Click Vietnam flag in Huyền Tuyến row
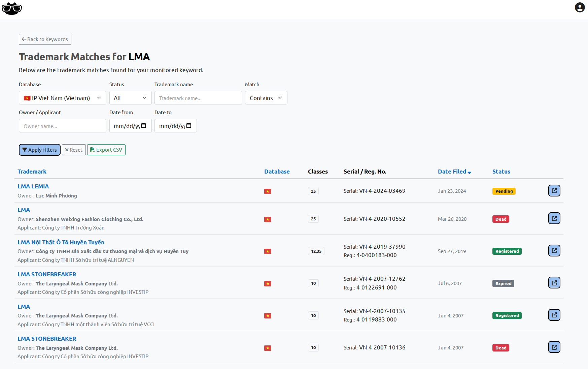 pos(268,251)
